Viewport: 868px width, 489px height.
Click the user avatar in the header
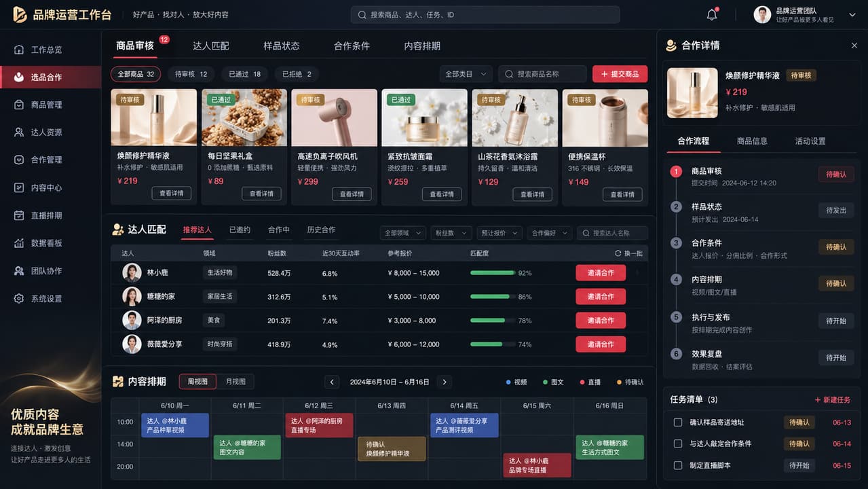[762, 14]
